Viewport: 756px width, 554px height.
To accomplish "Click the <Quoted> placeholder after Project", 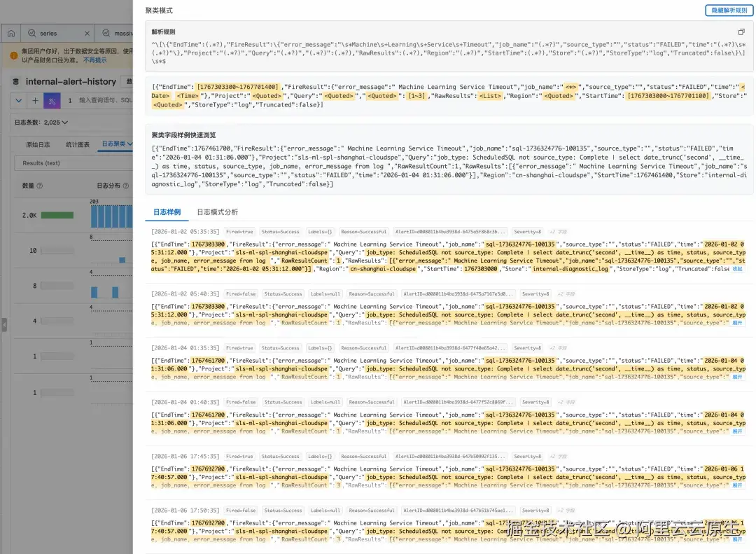I will click(x=266, y=96).
